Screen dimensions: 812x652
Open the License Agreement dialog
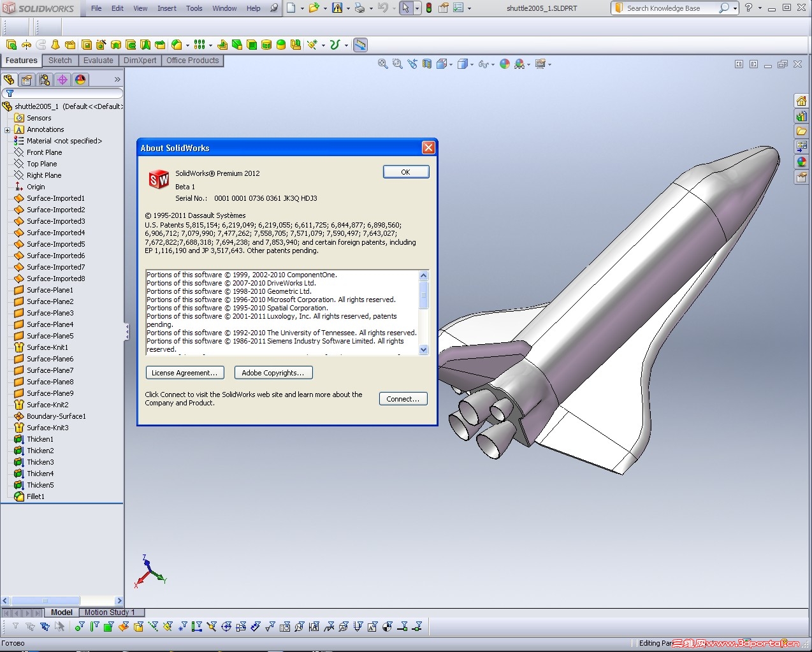tap(184, 372)
